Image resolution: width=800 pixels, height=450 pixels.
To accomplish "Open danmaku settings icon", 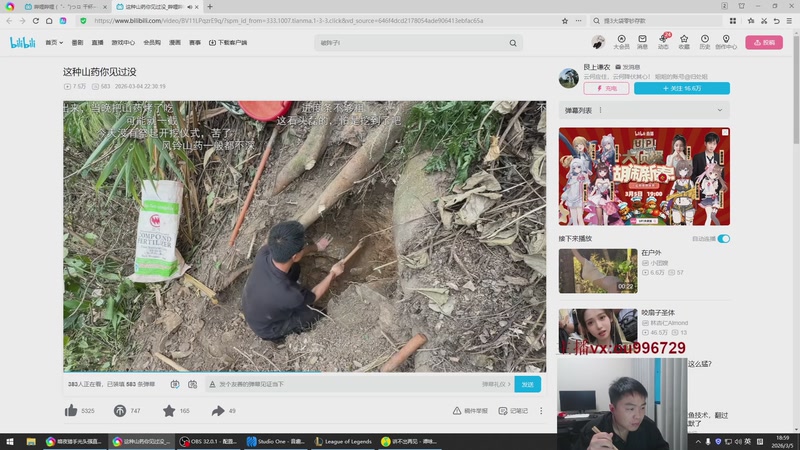I will (x=192, y=384).
